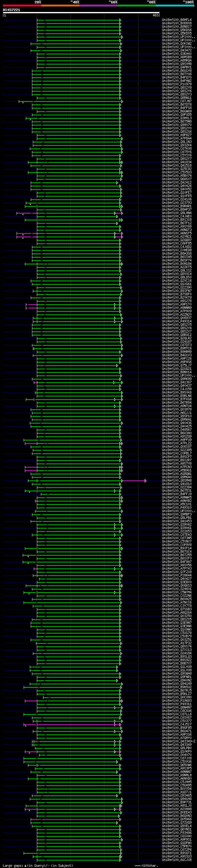Click the orange ~40% identity legend bar

[x=60, y=6]
